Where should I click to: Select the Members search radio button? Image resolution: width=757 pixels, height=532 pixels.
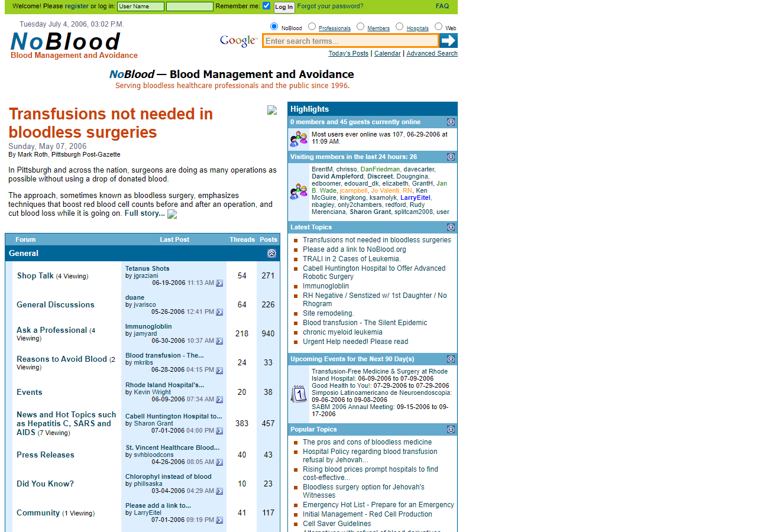click(x=360, y=27)
